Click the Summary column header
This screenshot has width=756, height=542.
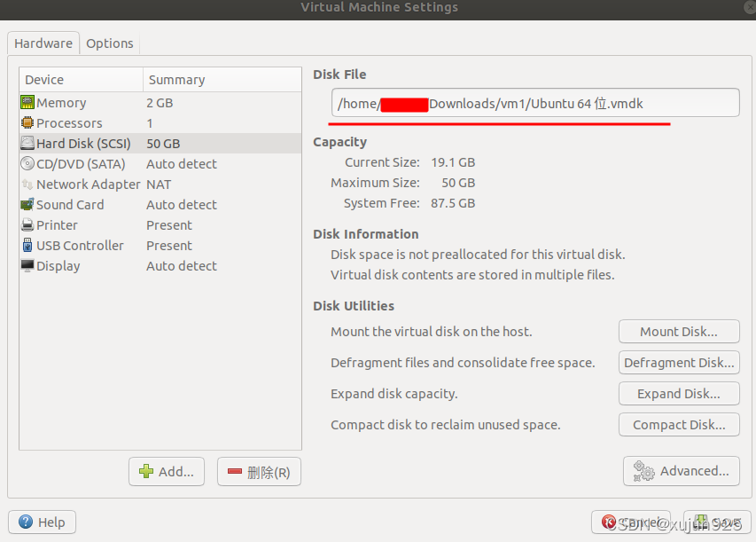(x=222, y=80)
